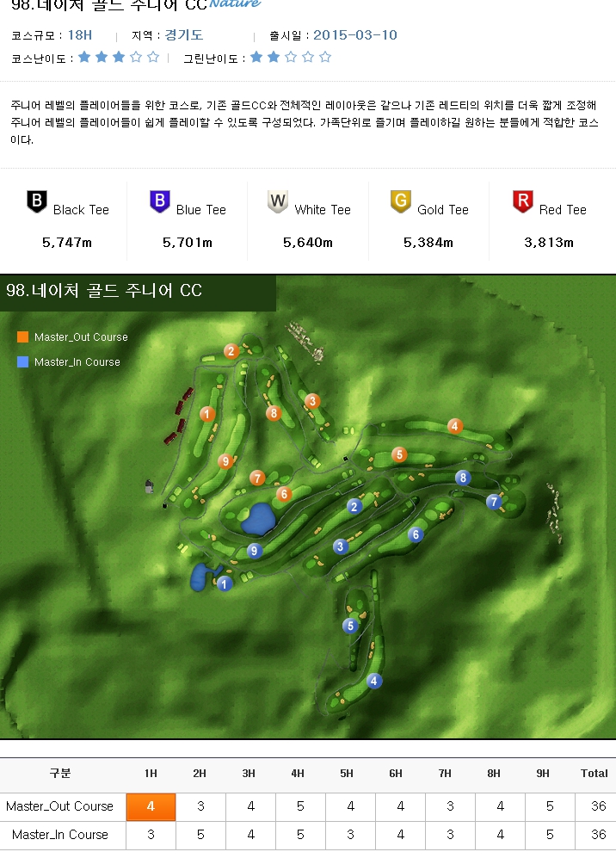The height and width of the screenshot is (858, 616).
Task: Click second star of green difficulty rating
Action: pyautogui.click(x=274, y=58)
